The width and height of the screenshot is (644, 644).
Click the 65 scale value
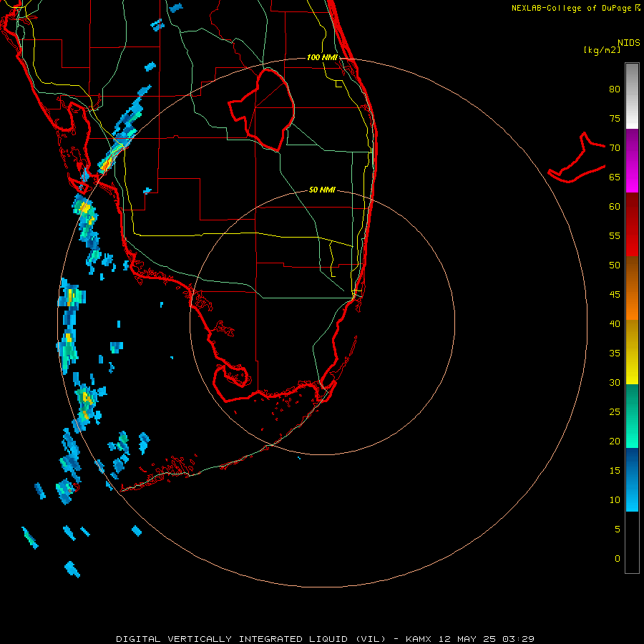click(615, 177)
